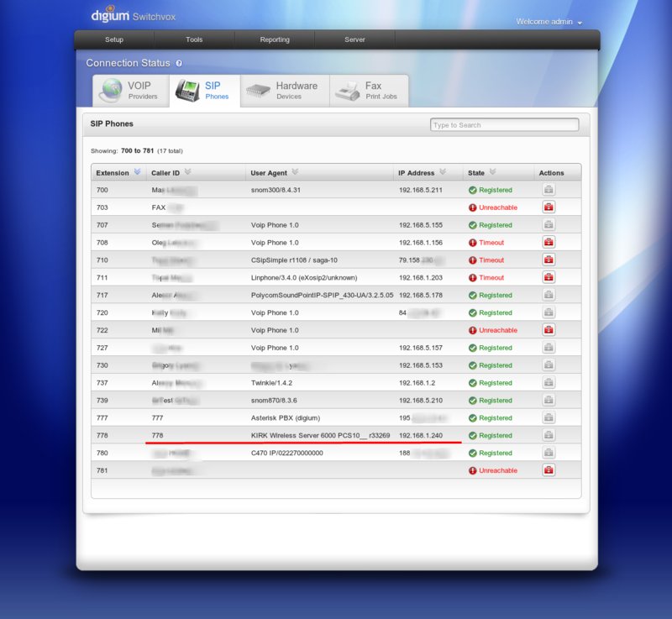
Task: Open the action icon for extension 700
Action: pyautogui.click(x=549, y=189)
